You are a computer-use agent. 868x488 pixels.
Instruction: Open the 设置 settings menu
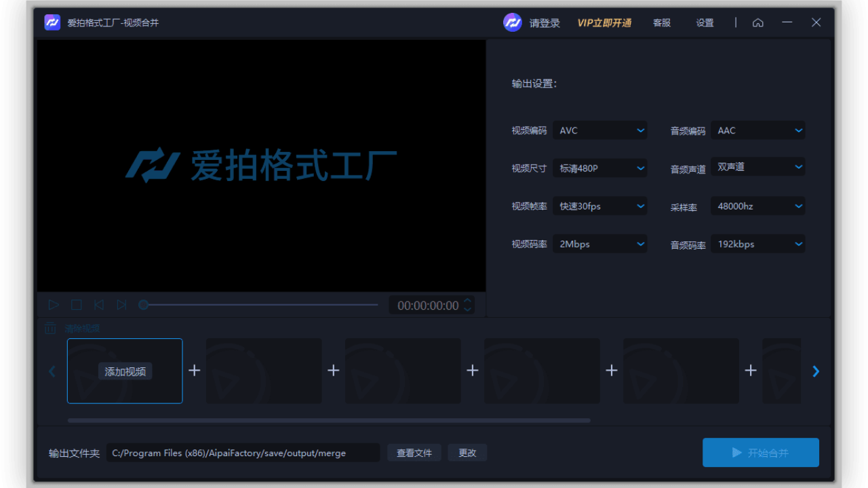pyautogui.click(x=705, y=22)
